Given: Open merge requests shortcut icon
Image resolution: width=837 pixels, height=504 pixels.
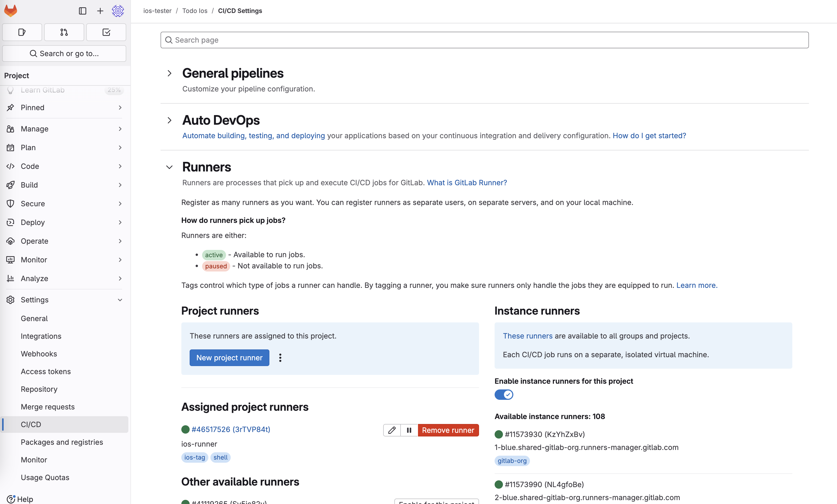Looking at the screenshot, I should (x=64, y=32).
